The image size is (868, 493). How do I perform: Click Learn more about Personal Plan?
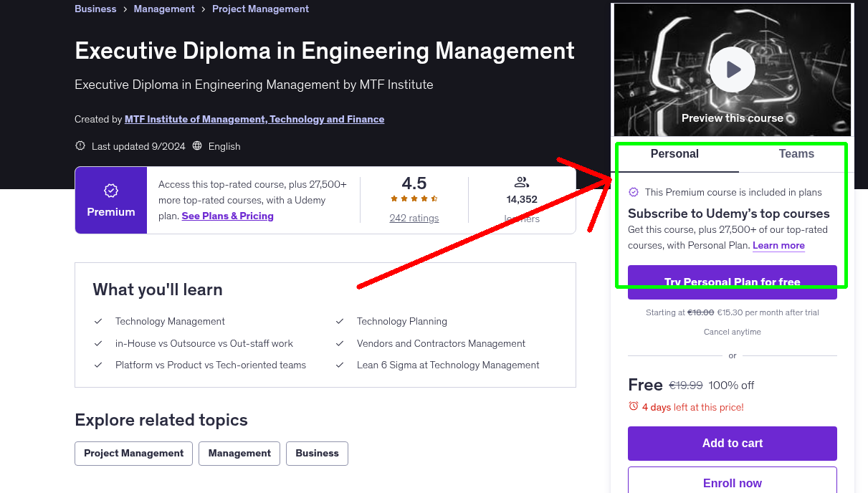click(778, 246)
